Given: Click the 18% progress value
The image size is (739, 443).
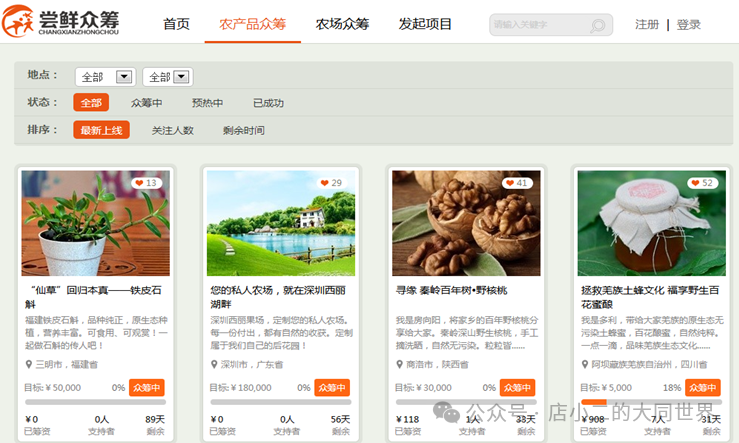Looking at the screenshot, I should coord(672,388).
